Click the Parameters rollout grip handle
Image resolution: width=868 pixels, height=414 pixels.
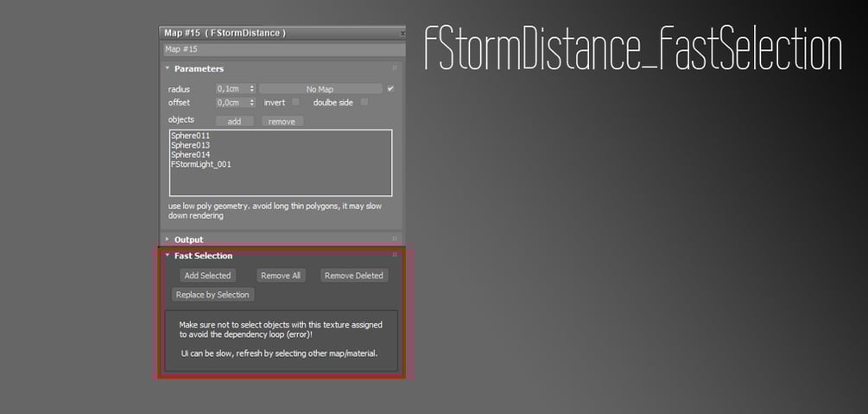pos(395,67)
